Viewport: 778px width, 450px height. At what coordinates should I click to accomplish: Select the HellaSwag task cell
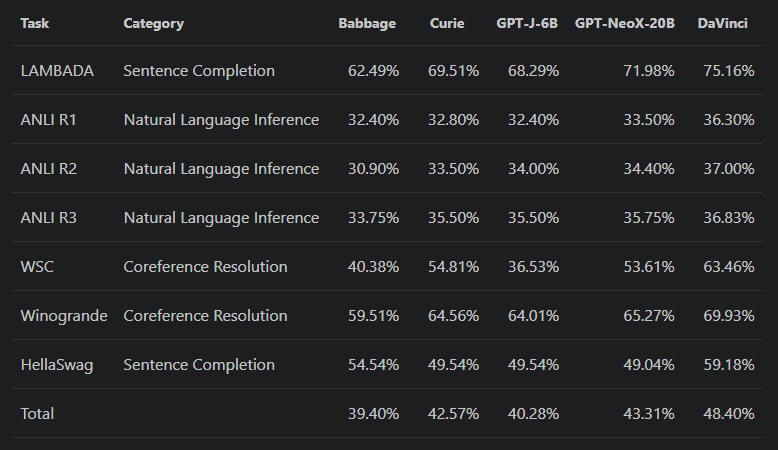56,365
